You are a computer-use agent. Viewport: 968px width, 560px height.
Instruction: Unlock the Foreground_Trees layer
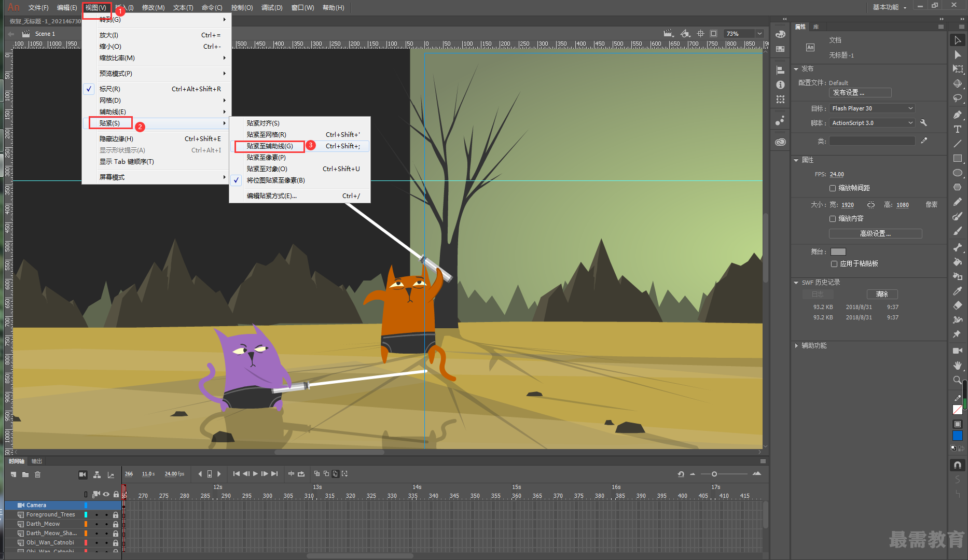pyautogui.click(x=116, y=515)
